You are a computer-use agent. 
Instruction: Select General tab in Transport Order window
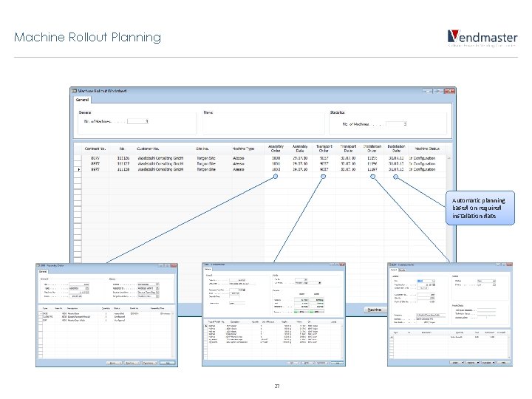coord(208,269)
